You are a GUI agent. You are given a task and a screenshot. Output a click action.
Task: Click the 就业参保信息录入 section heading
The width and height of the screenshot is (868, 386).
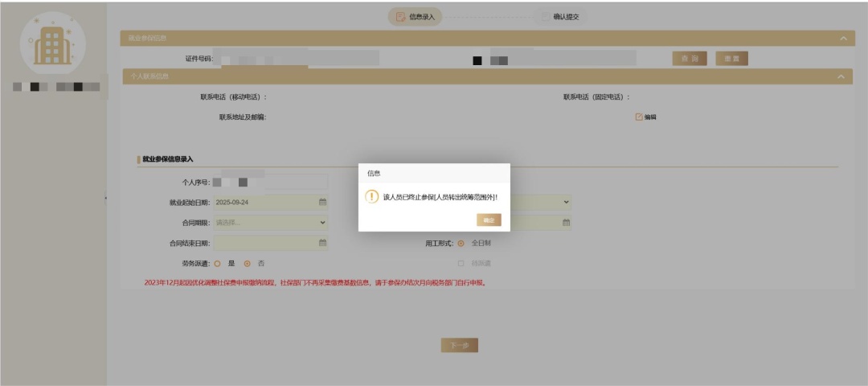tap(168, 159)
